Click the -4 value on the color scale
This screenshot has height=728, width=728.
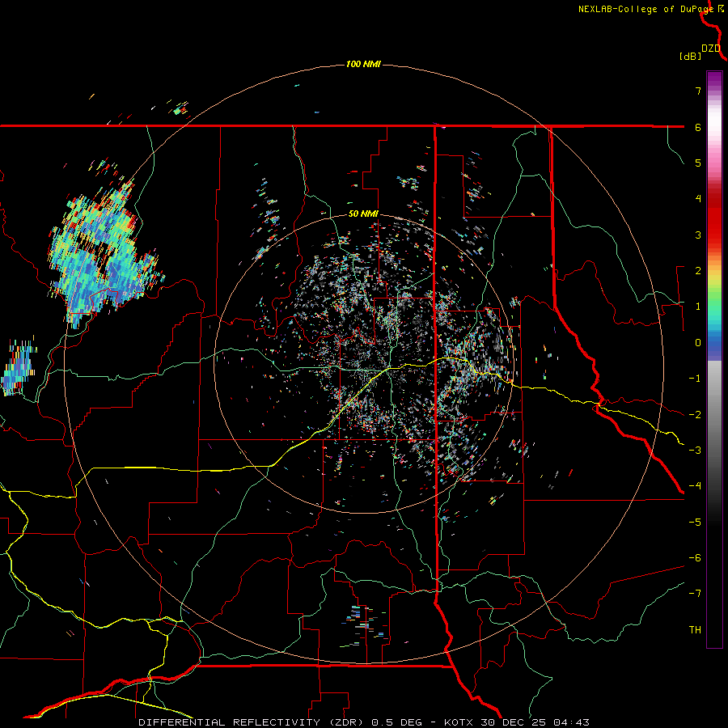(x=695, y=486)
